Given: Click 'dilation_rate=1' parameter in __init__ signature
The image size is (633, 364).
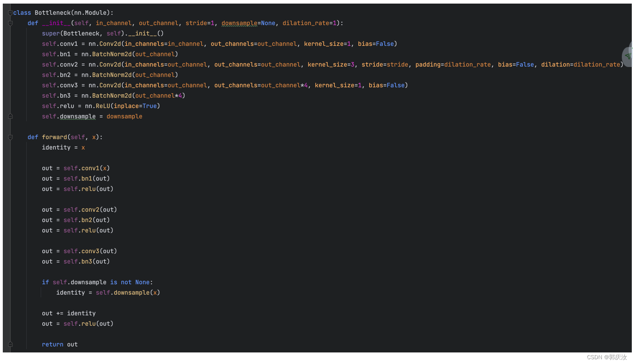Looking at the screenshot, I should 310,23.
